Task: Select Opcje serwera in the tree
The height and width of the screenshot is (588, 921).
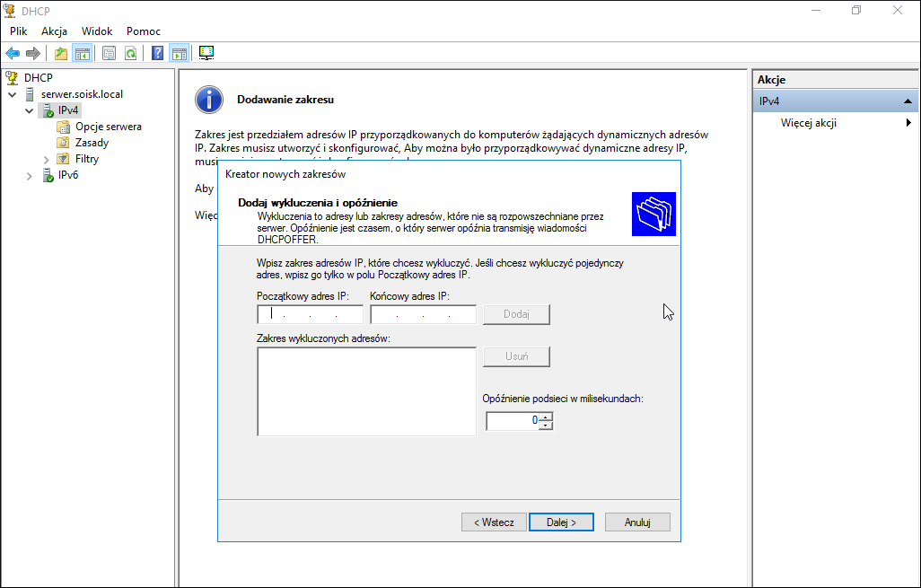Action: pyautogui.click(x=108, y=127)
